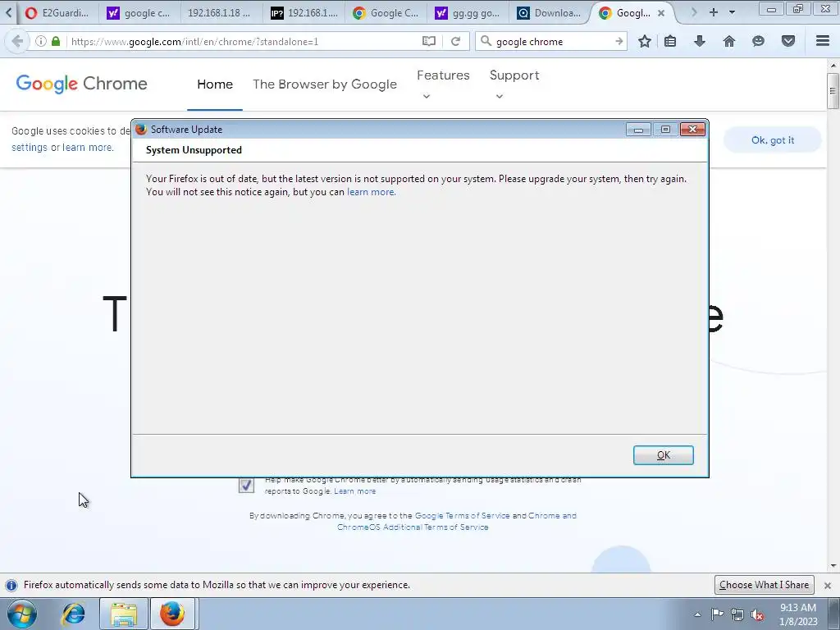Image resolution: width=840 pixels, height=630 pixels.
Task: Open cookie banner 'learn more' link
Action: (x=88, y=148)
